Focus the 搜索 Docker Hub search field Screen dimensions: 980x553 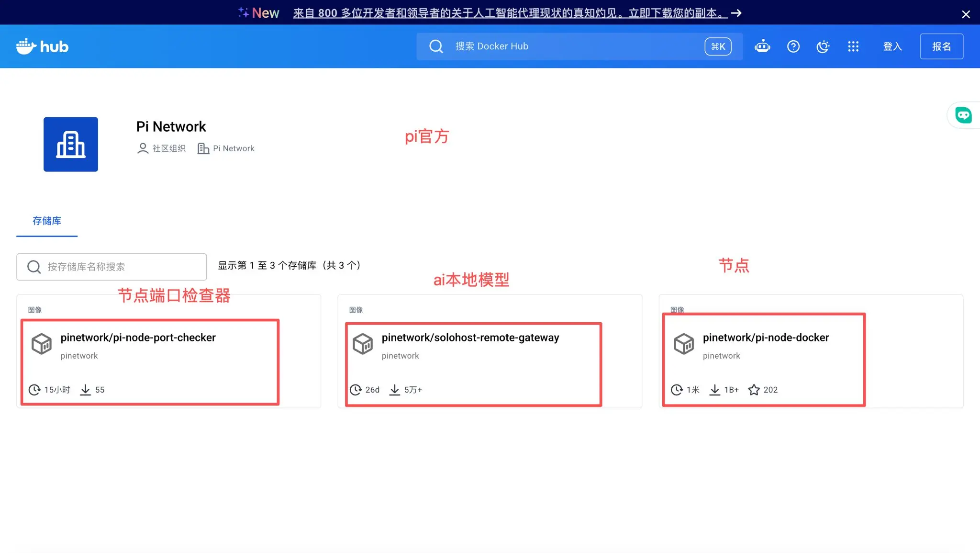[x=579, y=46]
